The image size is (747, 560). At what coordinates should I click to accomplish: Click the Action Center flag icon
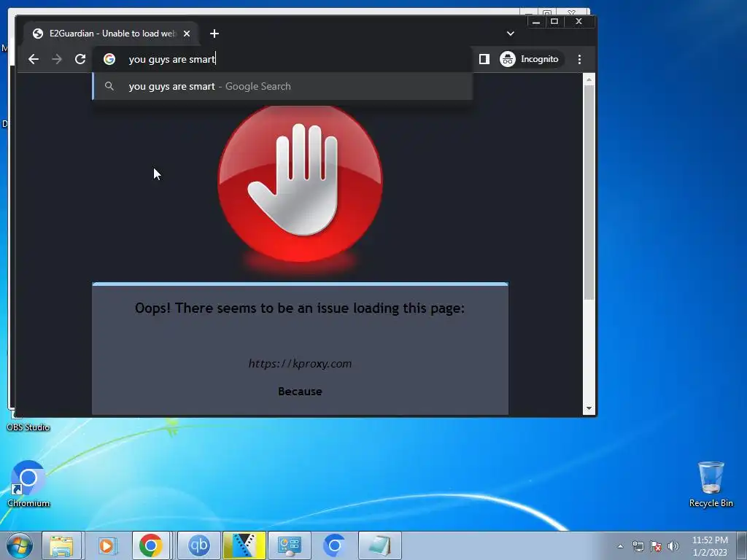656,546
